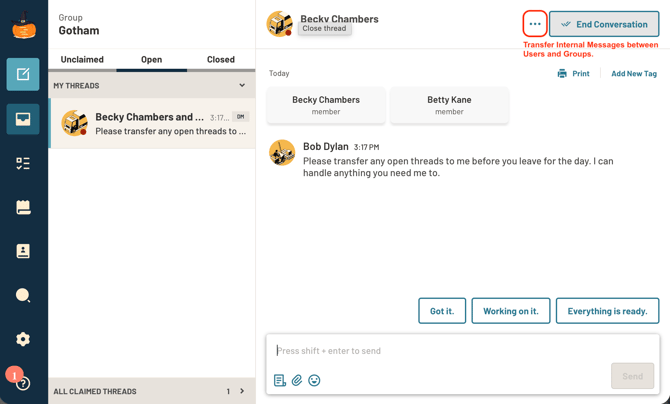Image resolution: width=670 pixels, height=404 pixels.
Task: Open the three-dot more options menu
Action: (535, 24)
